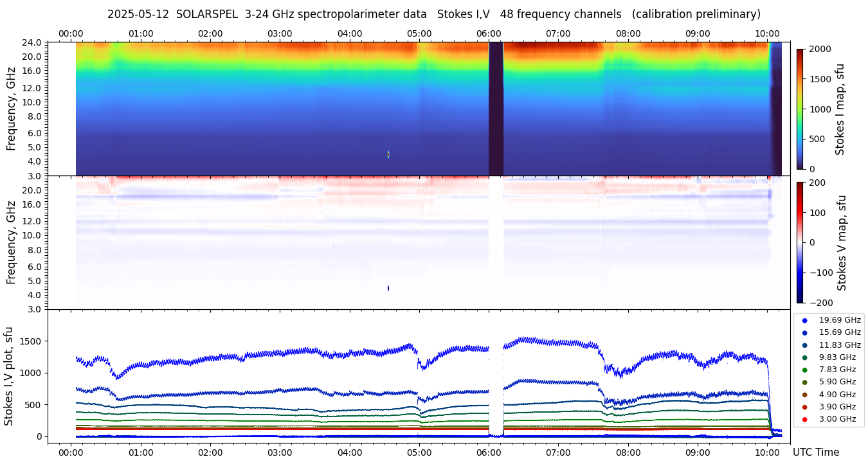Click the Stokes I map colorbar
The image size is (868, 466).
[800, 109]
